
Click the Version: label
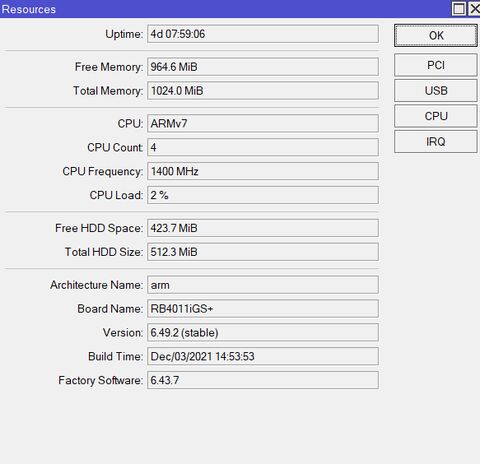123,333
